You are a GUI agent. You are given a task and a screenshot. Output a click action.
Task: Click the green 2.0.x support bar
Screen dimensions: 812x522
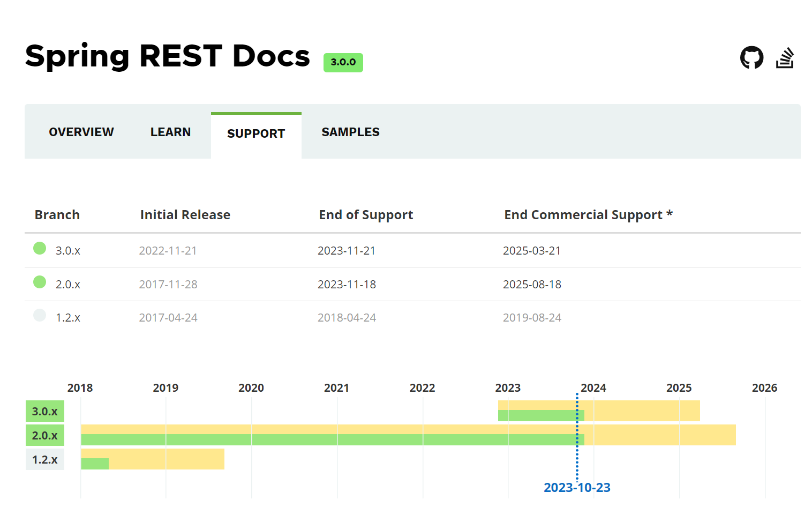pyautogui.click(x=333, y=440)
